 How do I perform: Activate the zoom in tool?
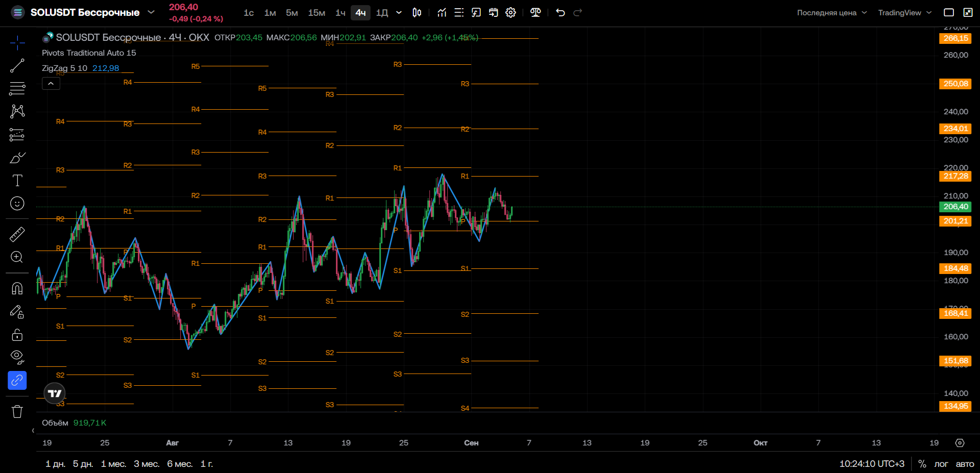(17, 257)
